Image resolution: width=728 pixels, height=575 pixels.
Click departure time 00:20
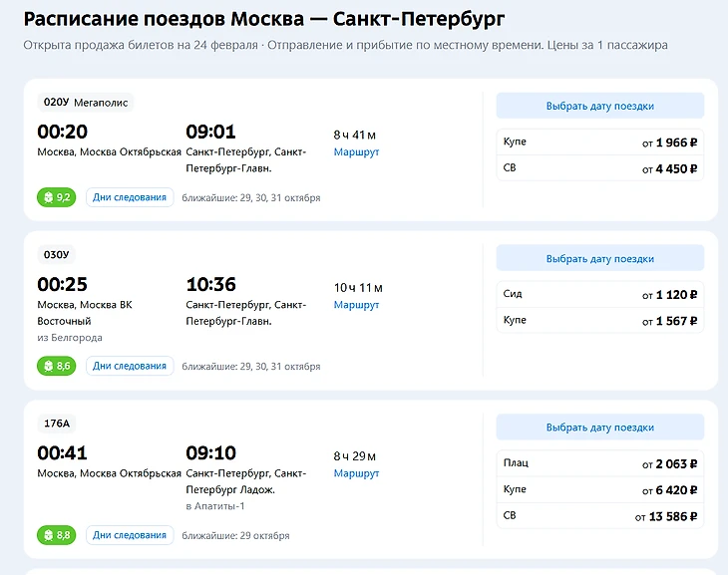[x=62, y=132]
